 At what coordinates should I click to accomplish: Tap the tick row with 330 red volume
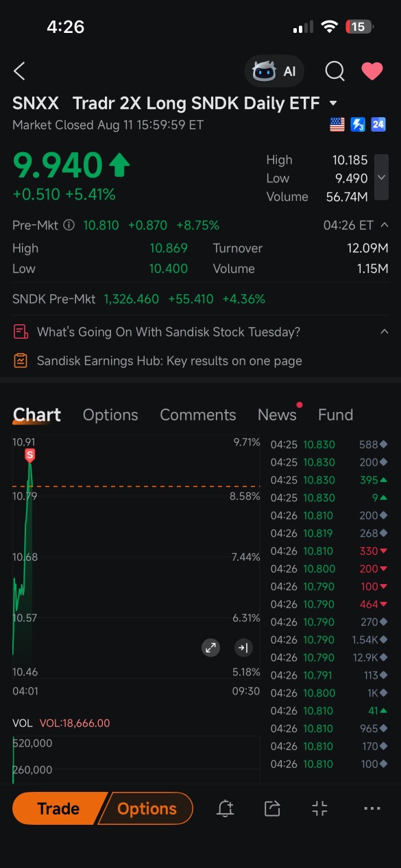pyautogui.click(x=330, y=551)
